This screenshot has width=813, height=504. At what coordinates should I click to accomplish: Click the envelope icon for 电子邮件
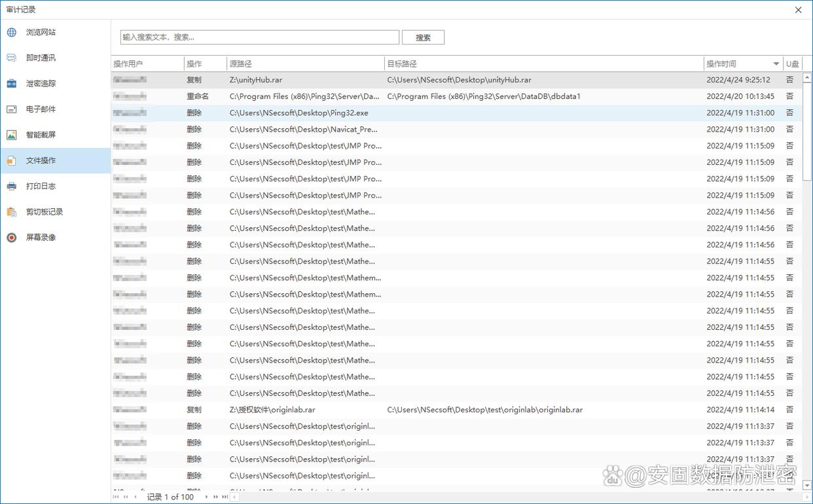coord(12,109)
